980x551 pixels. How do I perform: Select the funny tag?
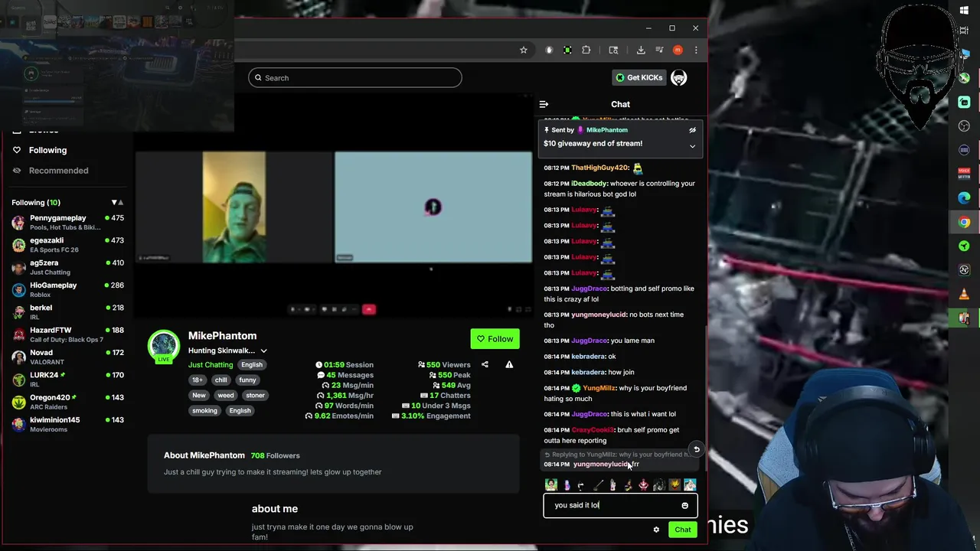click(x=247, y=380)
